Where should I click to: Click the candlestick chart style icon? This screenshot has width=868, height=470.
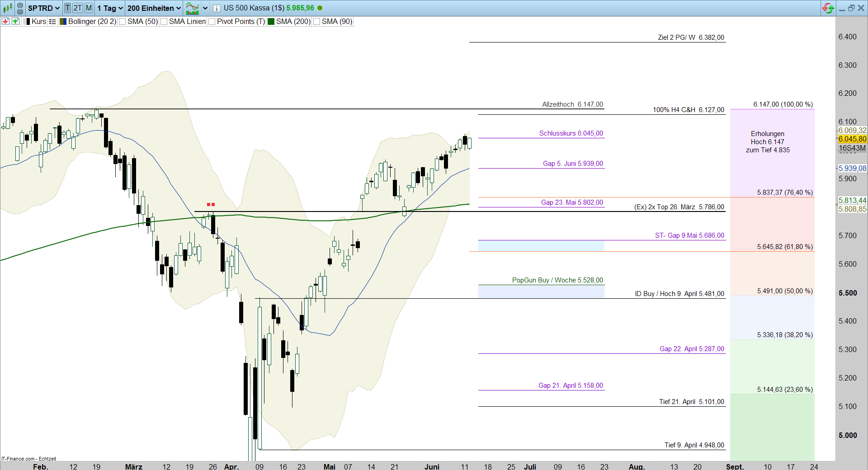(8, 8)
